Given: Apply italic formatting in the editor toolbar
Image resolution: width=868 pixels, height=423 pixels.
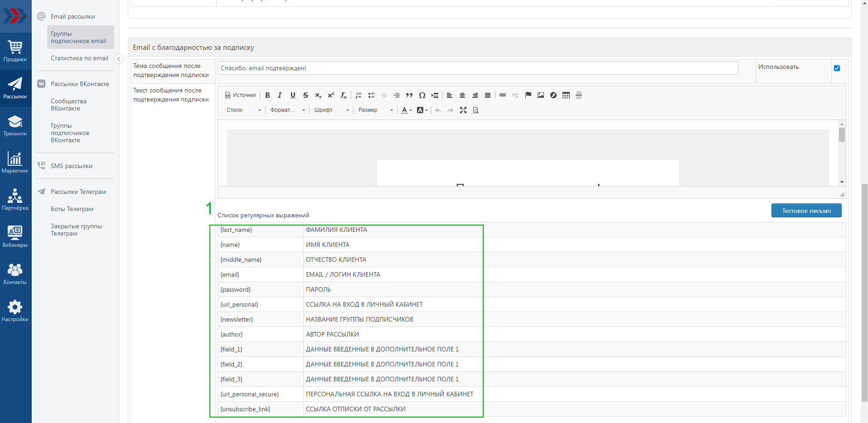Looking at the screenshot, I should coord(280,95).
